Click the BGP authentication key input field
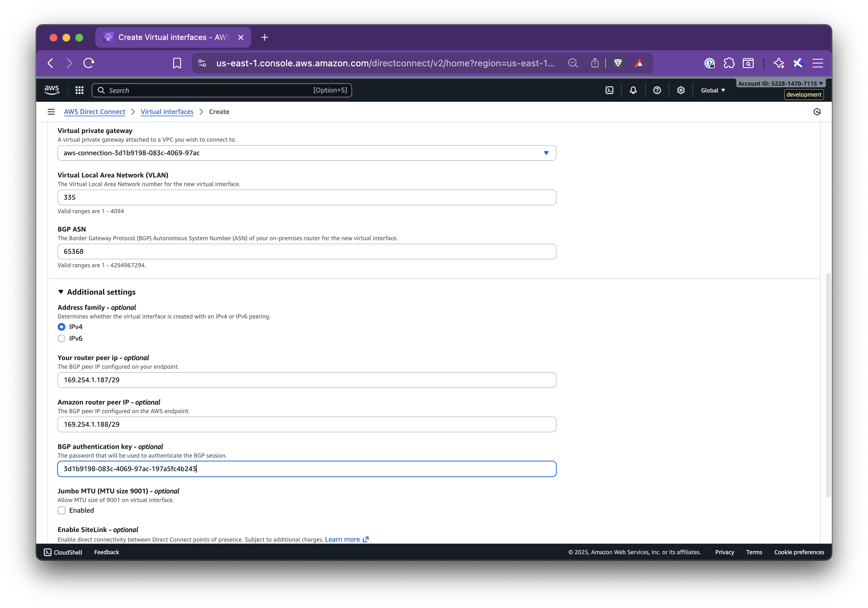The width and height of the screenshot is (868, 608). click(x=306, y=469)
